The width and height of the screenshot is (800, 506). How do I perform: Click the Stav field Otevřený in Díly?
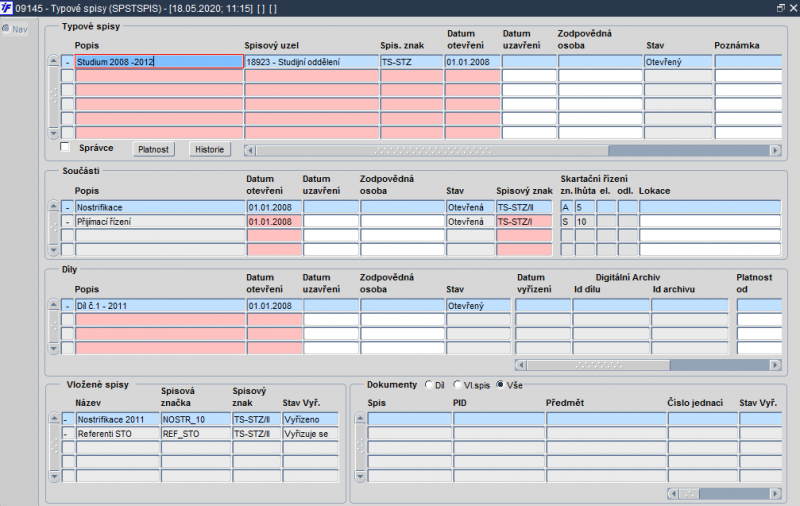(478, 306)
